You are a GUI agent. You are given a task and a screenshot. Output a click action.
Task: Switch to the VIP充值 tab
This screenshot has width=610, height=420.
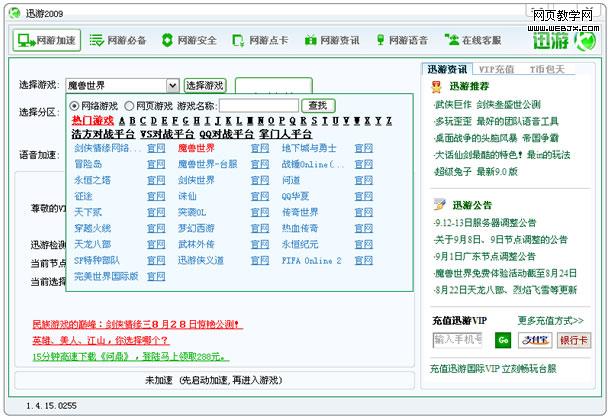495,69
